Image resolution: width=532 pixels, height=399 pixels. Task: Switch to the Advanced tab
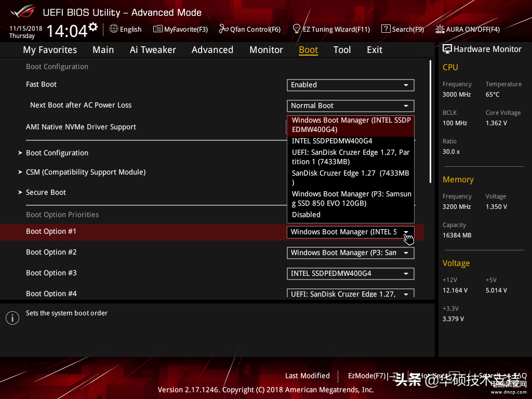(212, 50)
